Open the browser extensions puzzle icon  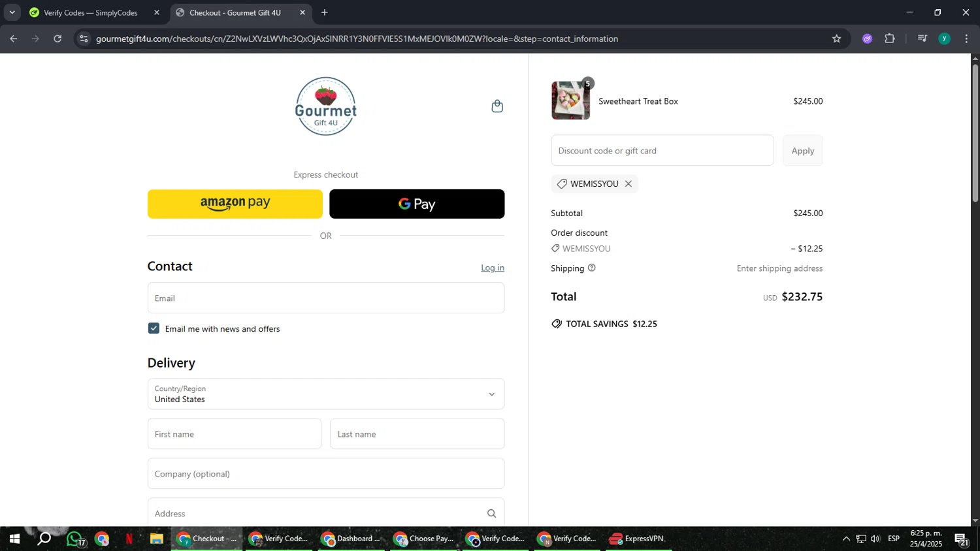(x=890, y=39)
